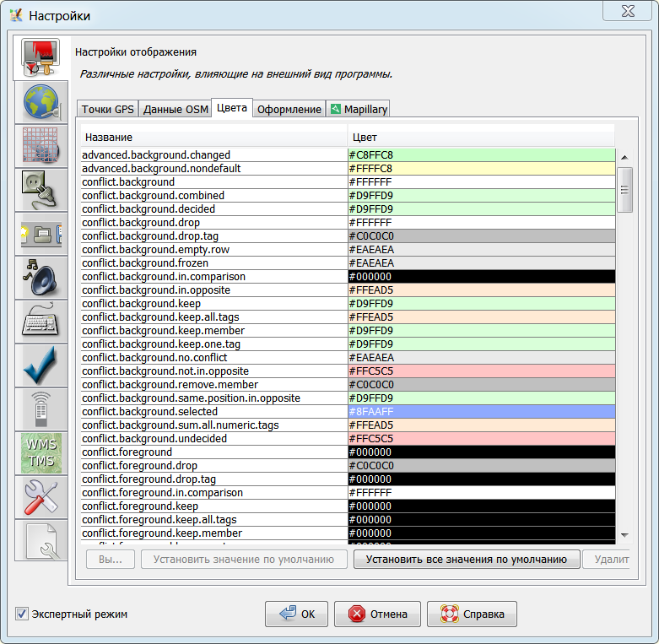This screenshot has width=659, height=644.
Task: Open plugins settings plug icon
Action: click(x=40, y=190)
